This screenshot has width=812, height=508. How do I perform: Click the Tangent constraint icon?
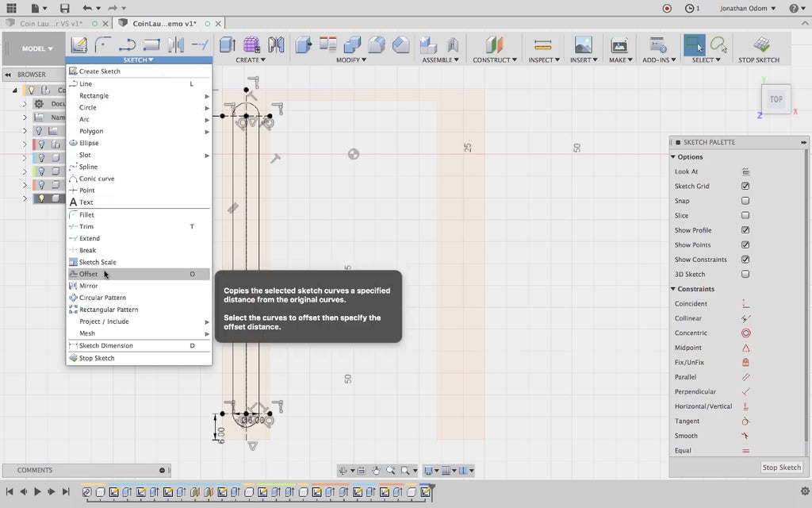tap(745, 421)
